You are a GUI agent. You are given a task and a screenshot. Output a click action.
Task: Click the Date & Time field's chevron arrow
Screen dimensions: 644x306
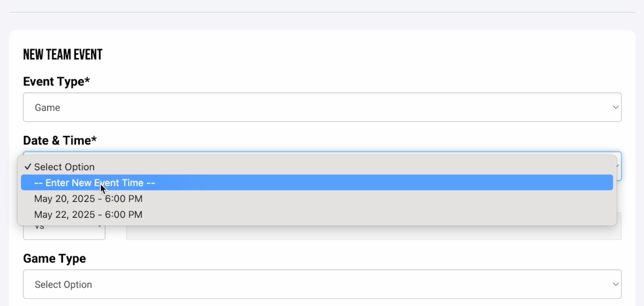(618, 166)
